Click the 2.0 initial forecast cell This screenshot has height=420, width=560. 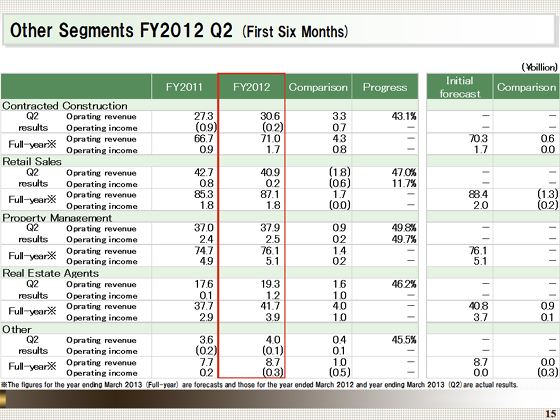pyautogui.click(x=480, y=205)
